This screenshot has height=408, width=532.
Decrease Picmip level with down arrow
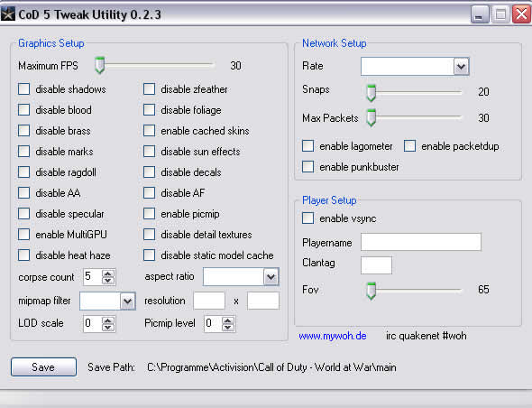pos(228,328)
